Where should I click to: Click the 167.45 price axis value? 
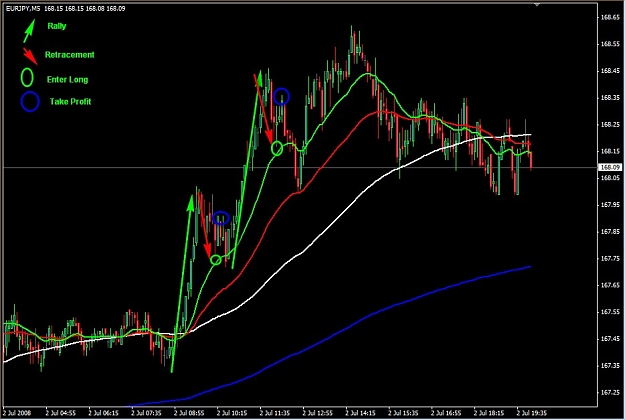610,339
